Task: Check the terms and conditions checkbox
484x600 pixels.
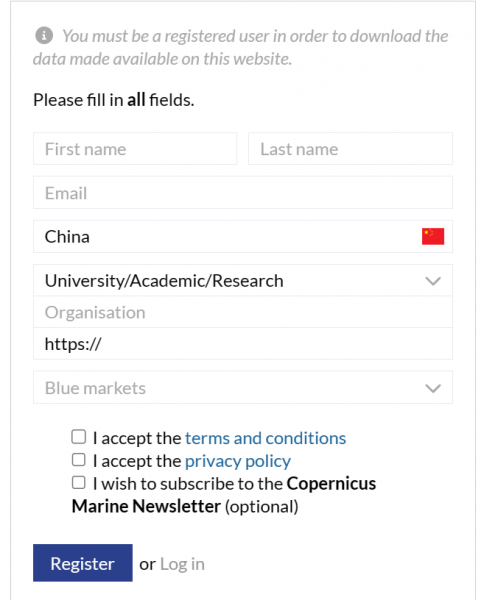Action: coord(78,437)
